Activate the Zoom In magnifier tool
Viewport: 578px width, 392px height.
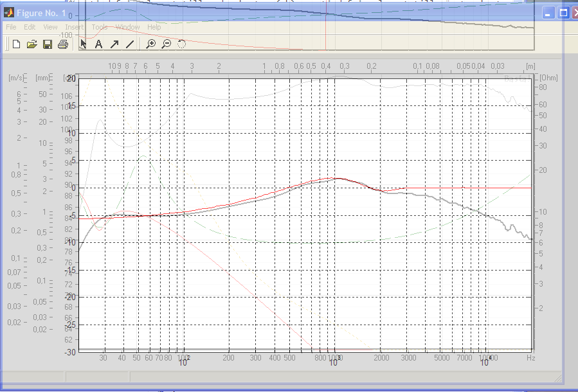tap(150, 44)
